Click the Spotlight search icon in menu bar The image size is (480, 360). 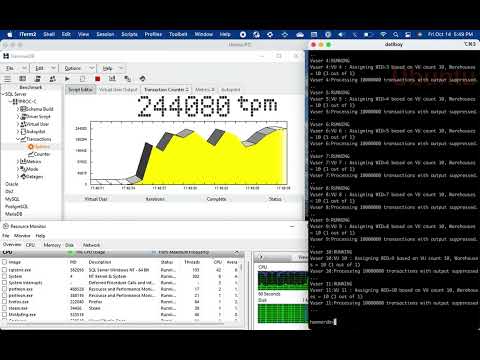coord(396,34)
